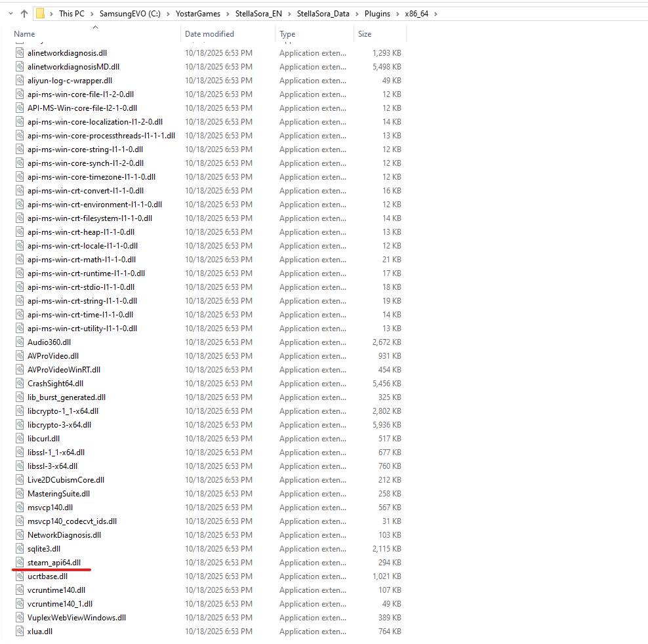Click the CrashSight64.dll file icon
The width and height of the screenshot is (648, 644).
(20, 383)
